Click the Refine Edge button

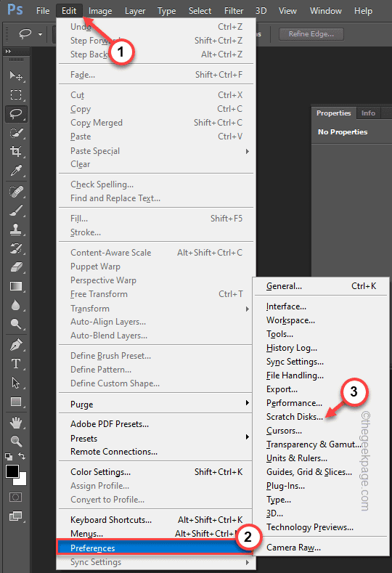tap(311, 34)
